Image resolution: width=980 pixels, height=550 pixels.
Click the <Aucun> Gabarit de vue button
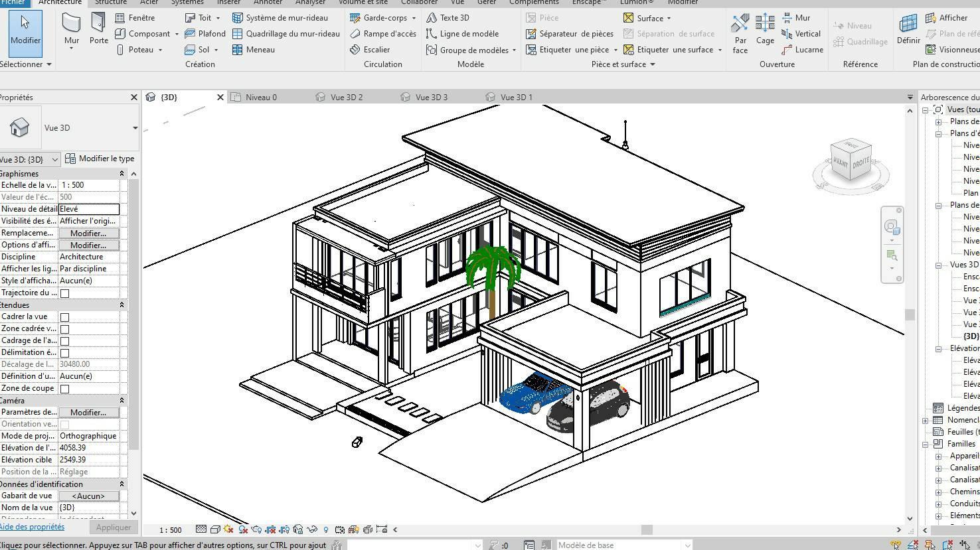(88, 496)
